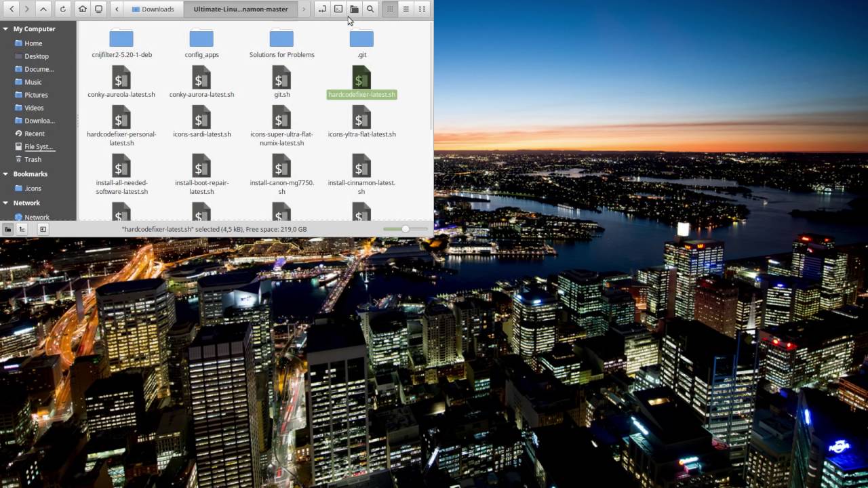Screen dimensions: 868x488
Task: Show earlier path segments with left chevron
Action: (117, 9)
